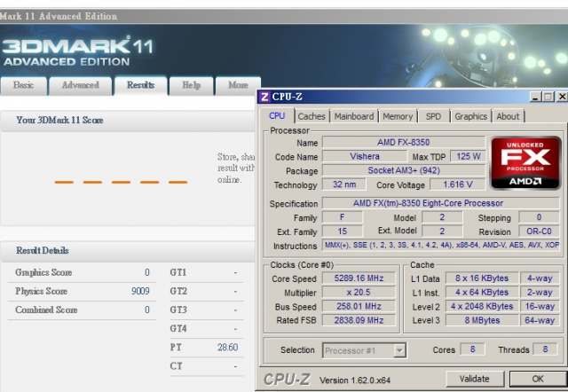Click the Revision value OR-C0
This screenshot has width=568, height=392.
pos(539,231)
